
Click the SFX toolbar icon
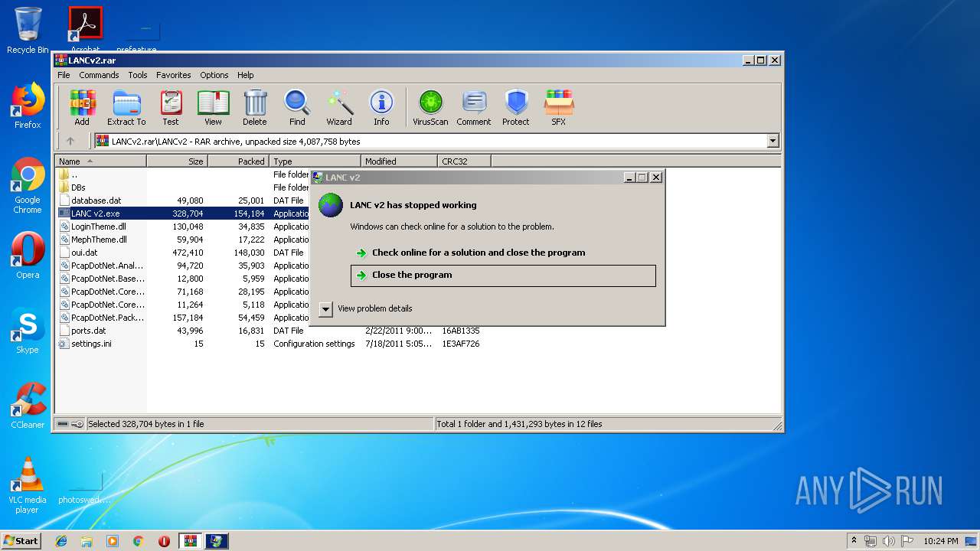click(559, 107)
